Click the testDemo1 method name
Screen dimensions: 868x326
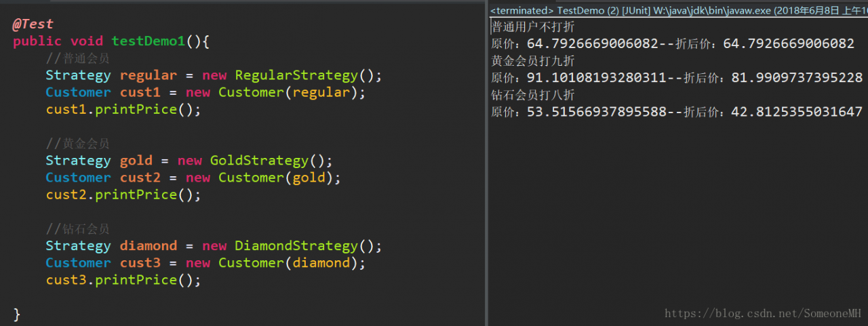pyautogui.click(x=148, y=41)
